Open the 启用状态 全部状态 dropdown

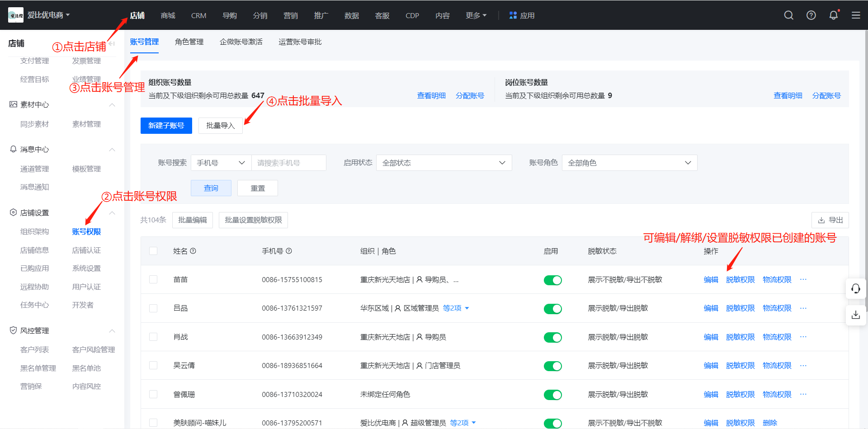tap(444, 163)
